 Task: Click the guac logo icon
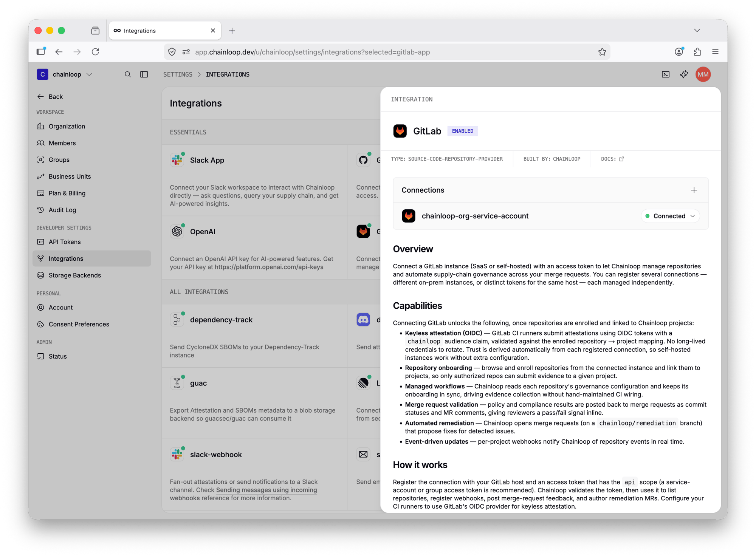click(177, 383)
